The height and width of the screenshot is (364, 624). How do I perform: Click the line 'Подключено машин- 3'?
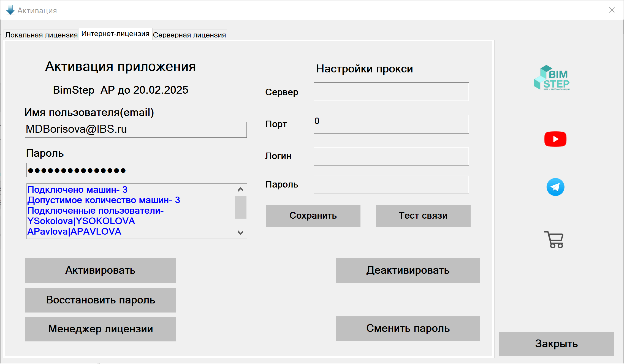(77, 190)
